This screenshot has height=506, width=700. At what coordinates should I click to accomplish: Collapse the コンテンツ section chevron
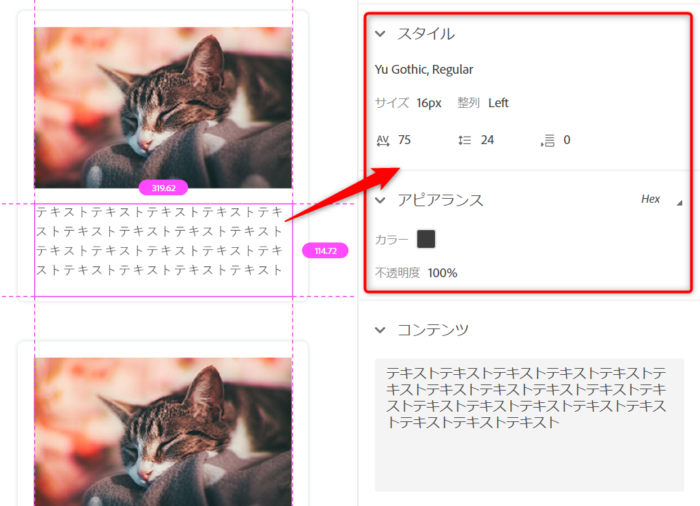381,330
